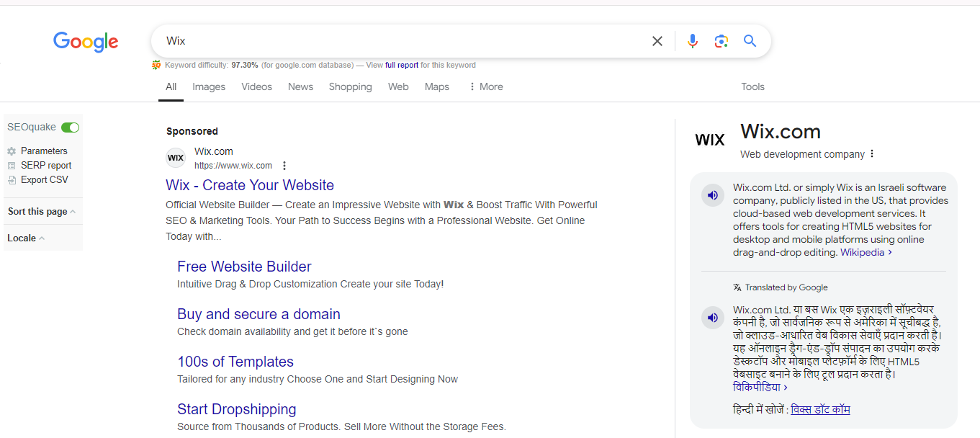The image size is (980, 438).
Task: Play audio for Hindi translated description
Action: (x=712, y=318)
